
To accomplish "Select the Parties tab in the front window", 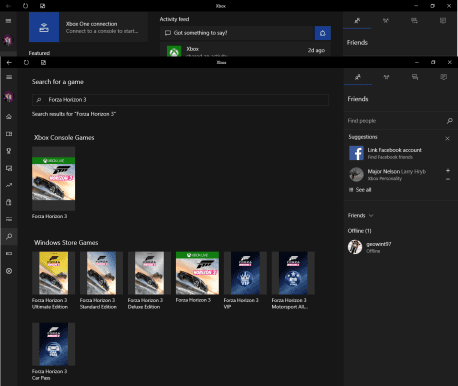I will tap(386, 77).
